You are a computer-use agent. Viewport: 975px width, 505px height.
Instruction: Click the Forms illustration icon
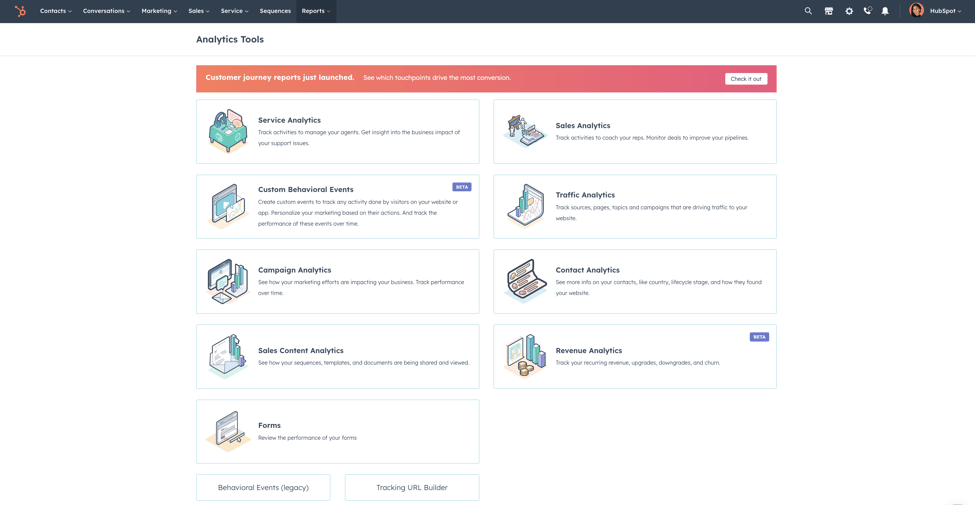228,431
